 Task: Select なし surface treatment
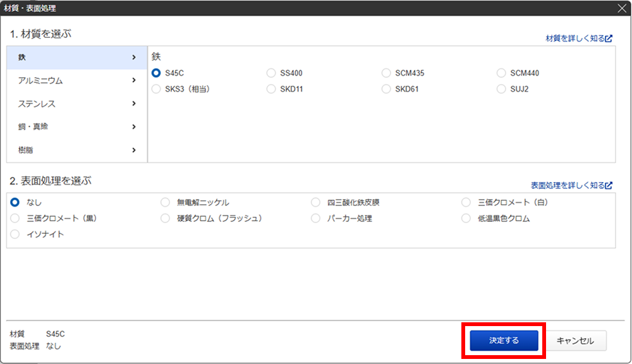point(15,202)
